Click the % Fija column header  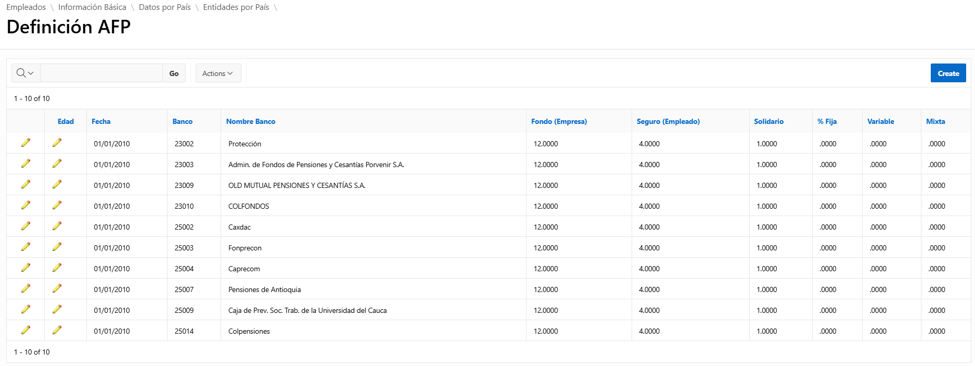[827, 122]
